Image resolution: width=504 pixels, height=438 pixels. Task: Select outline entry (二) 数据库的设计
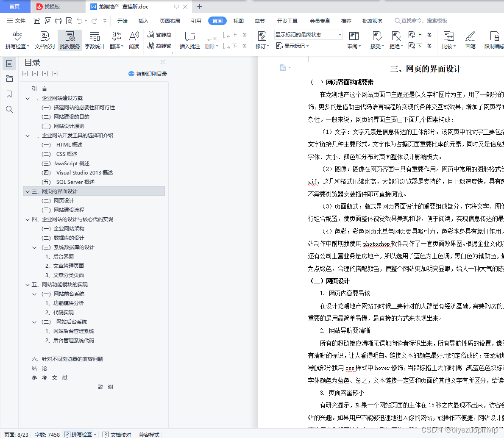click(63, 238)
